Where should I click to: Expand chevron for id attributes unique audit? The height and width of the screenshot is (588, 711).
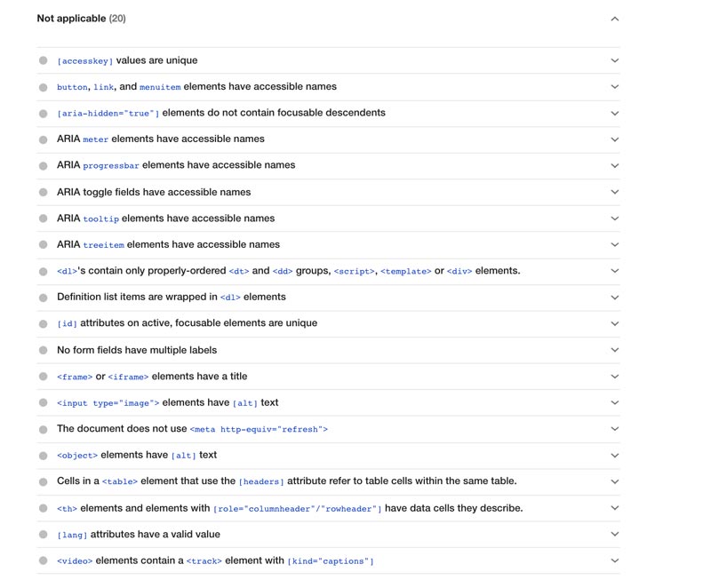(614, 324)
